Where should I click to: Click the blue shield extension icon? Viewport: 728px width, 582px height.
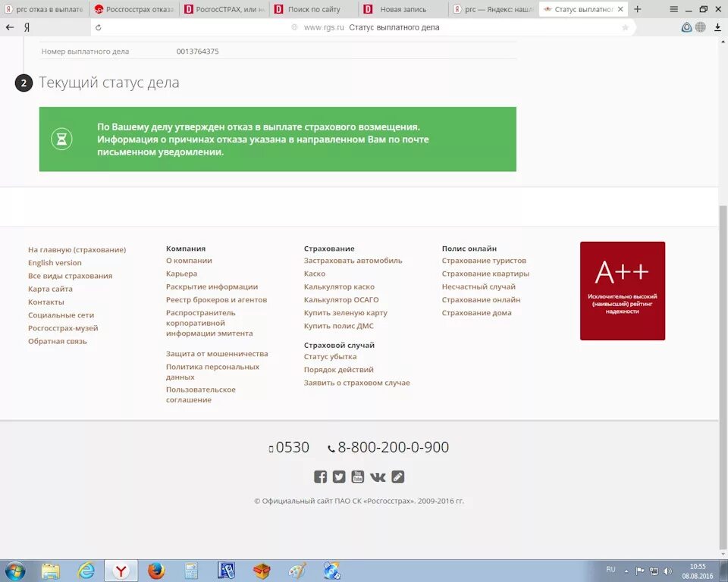687,27
